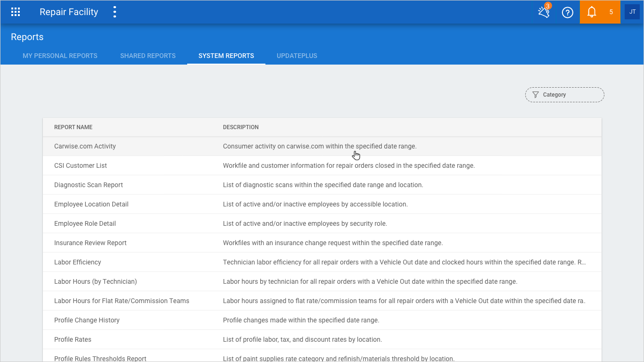644x362 pixels.
Task: Switch to Shared Reports tab
Action: (x=148, y=56)
